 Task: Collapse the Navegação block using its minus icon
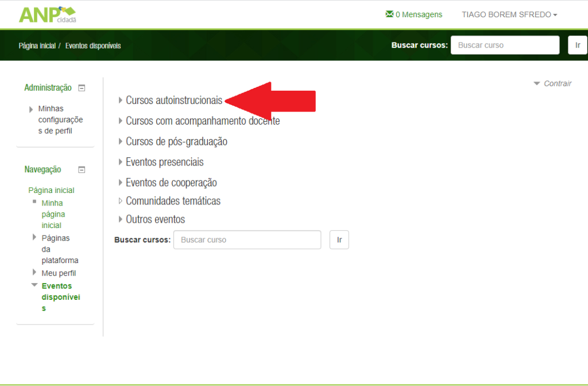[x=82, y=169]
